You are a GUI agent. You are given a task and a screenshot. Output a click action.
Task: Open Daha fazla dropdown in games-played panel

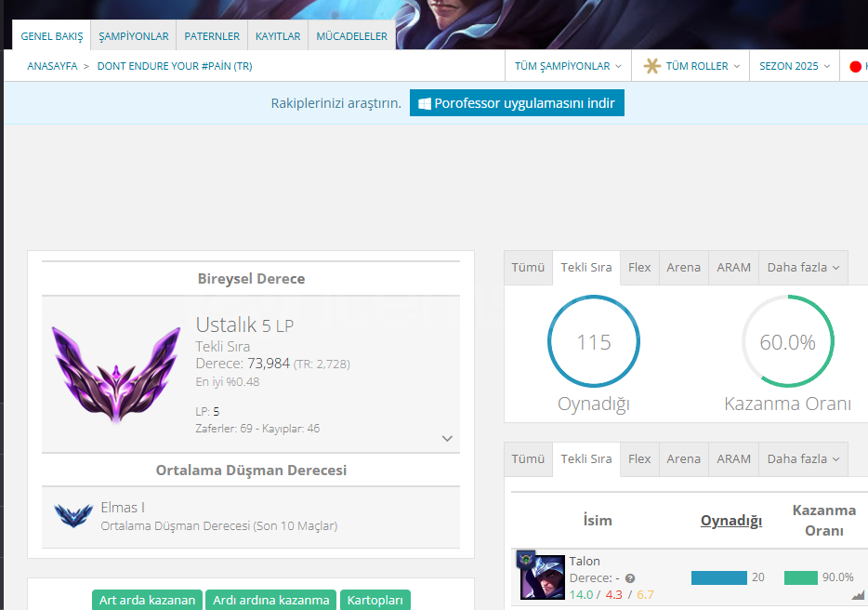803,267
